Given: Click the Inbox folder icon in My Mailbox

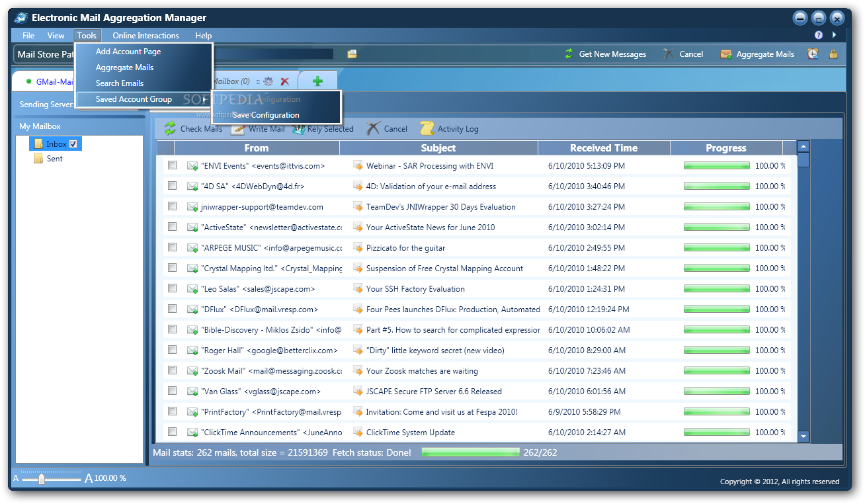Looking at the screenshot, I should pos(38,144).
